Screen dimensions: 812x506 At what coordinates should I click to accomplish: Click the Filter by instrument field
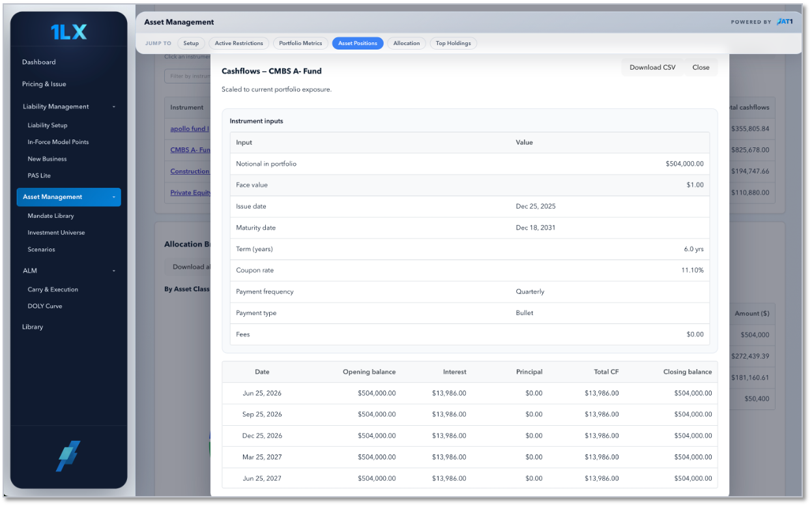coord(188,76)
